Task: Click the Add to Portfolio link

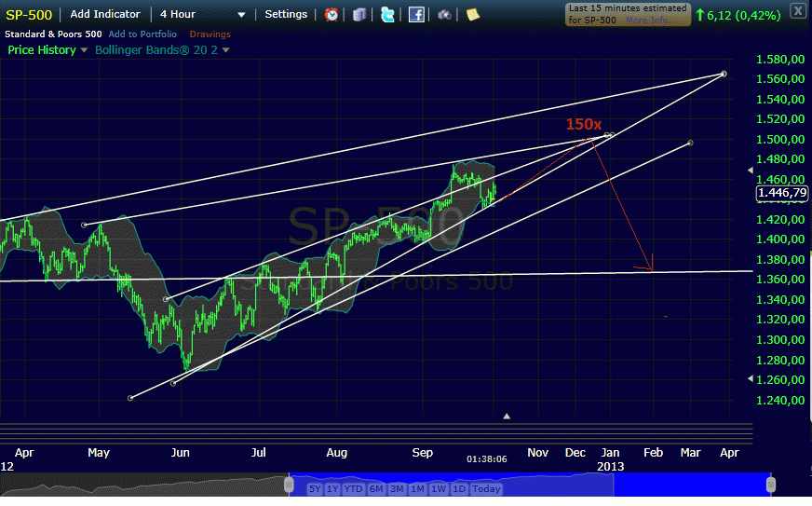Action: [142, 34]
